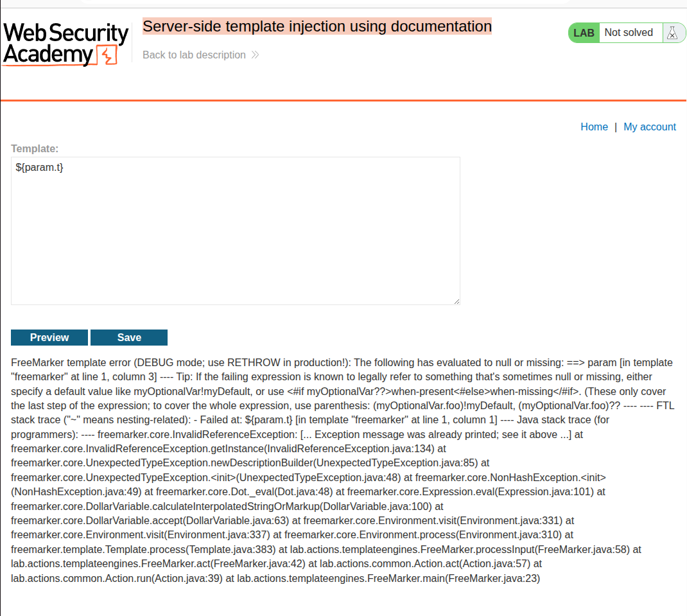Click the Server-side template injection heading
687x616 pixels.
click(317, 27)
